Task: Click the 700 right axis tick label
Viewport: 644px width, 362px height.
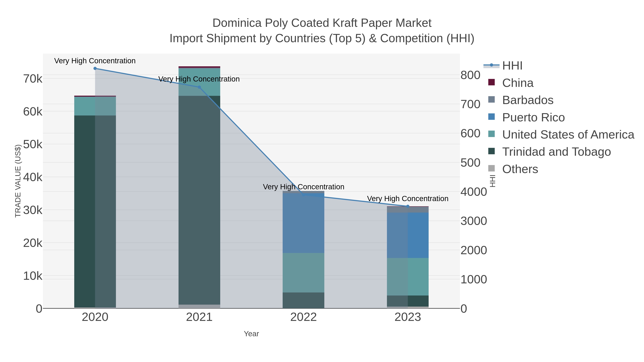Action: pos(470,104)
